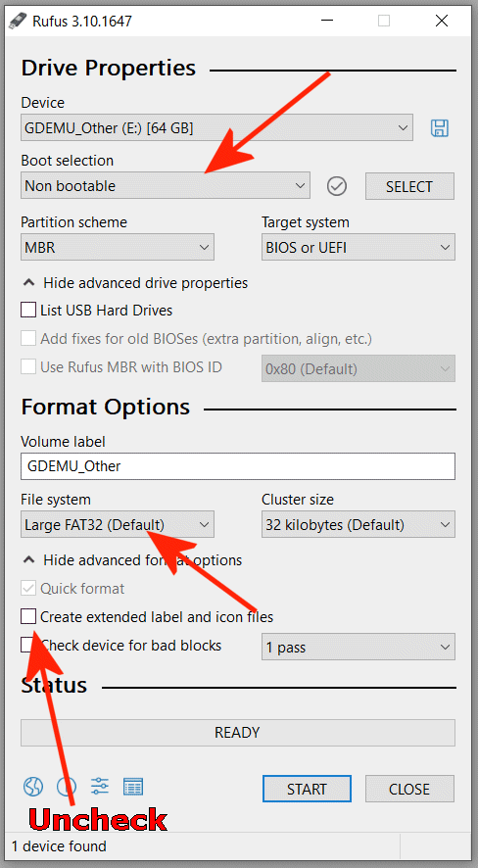Open language selection globe icon
The width and height of the screenshot is (478, 868).
(x=32, y=786)
